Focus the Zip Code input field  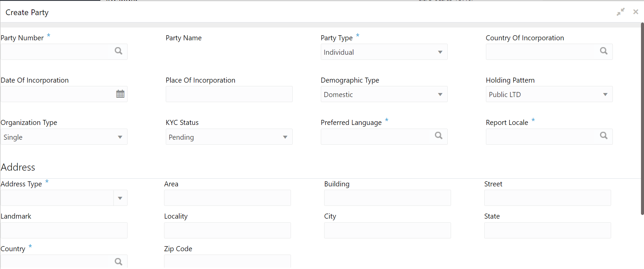click(x=227, y=262)
